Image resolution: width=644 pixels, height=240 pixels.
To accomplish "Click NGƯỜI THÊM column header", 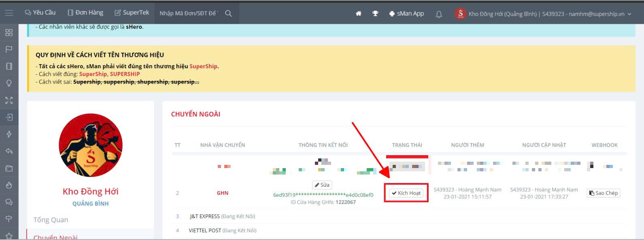I will click(x=468, y=145).
